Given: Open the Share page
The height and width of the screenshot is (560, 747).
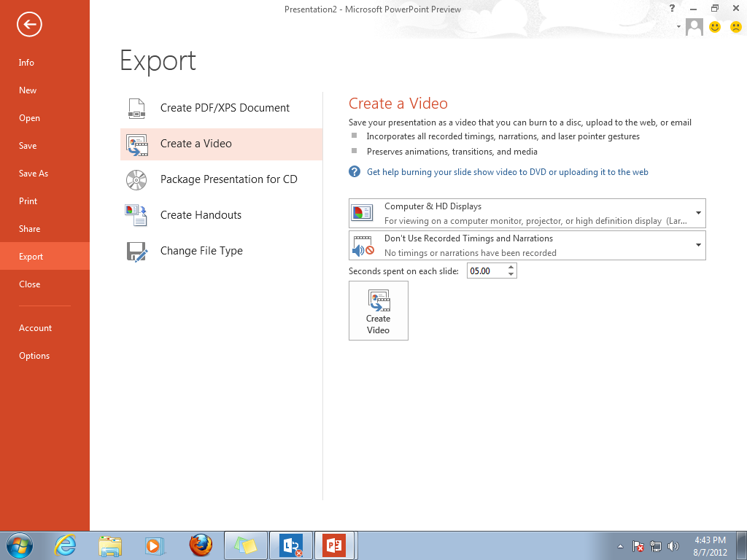Looking at the screenshot, I should (44, 228).
